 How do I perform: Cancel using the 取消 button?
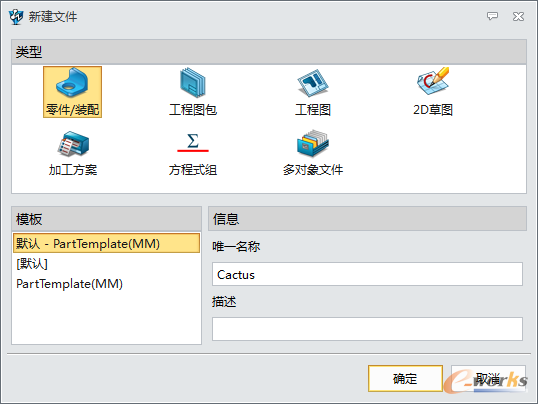pyautogui.click(x=488, y=378)
